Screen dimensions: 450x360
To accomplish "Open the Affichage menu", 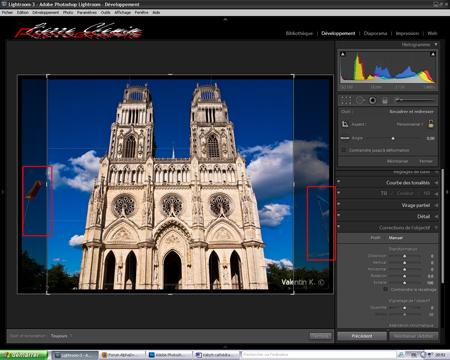I will (x=122, y=12).
